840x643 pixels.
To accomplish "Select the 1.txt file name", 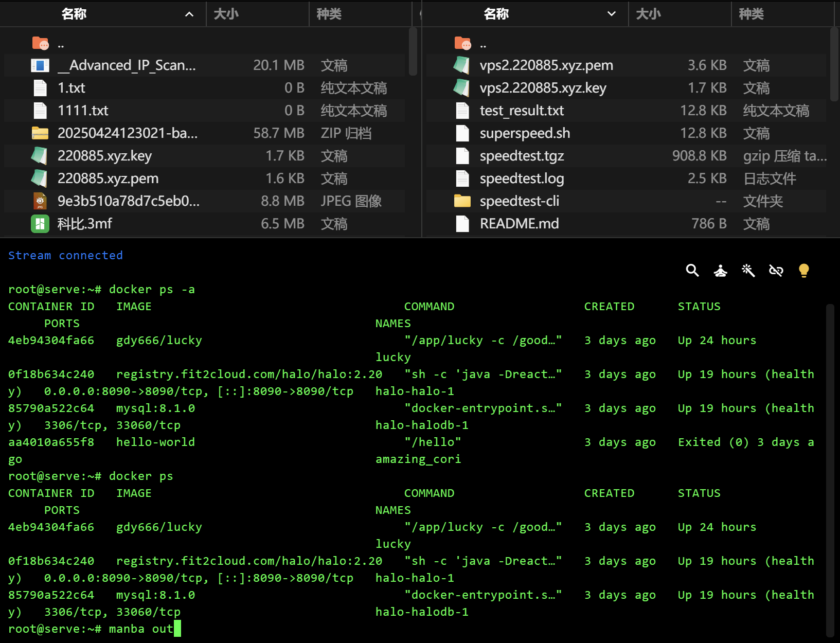I will coord(72,88).
